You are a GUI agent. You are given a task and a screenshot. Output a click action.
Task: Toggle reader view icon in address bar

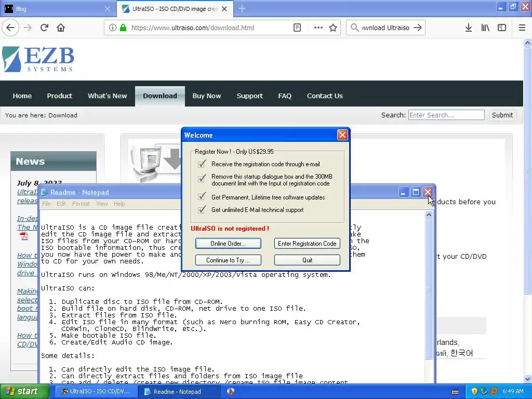coord(297,28)
